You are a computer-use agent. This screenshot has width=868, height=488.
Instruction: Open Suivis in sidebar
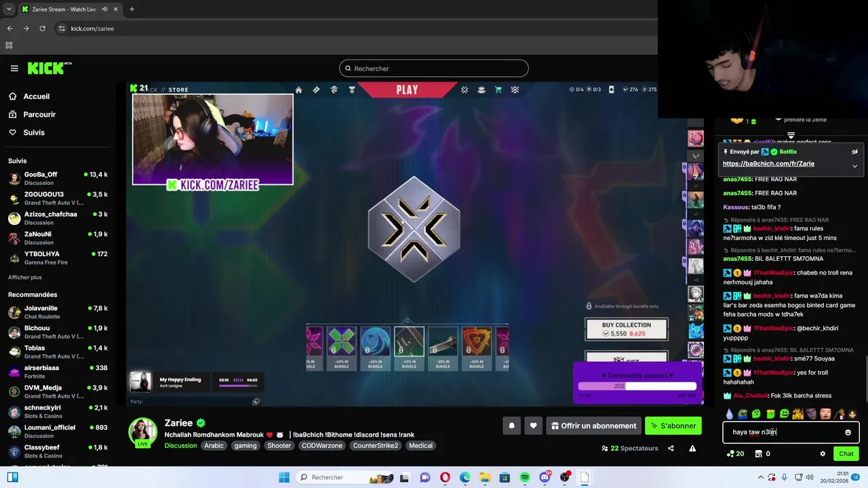34,133
